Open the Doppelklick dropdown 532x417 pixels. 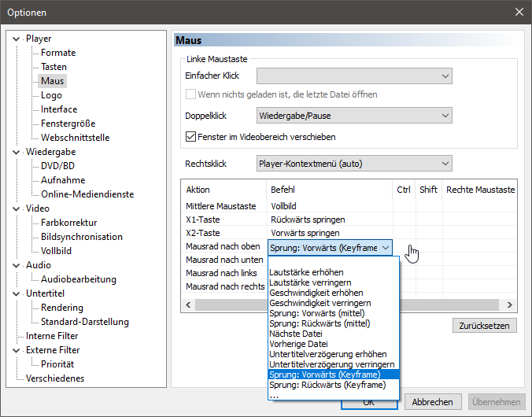pos(354,116)
